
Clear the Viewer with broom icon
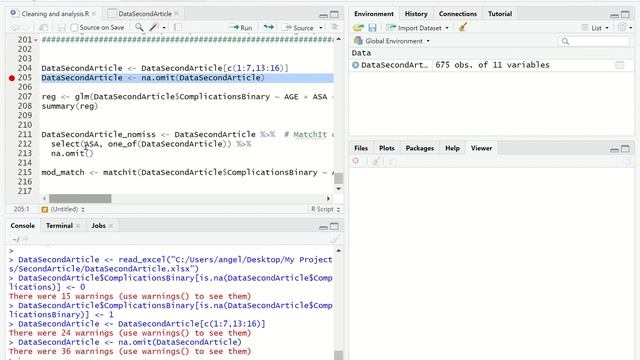376,161
